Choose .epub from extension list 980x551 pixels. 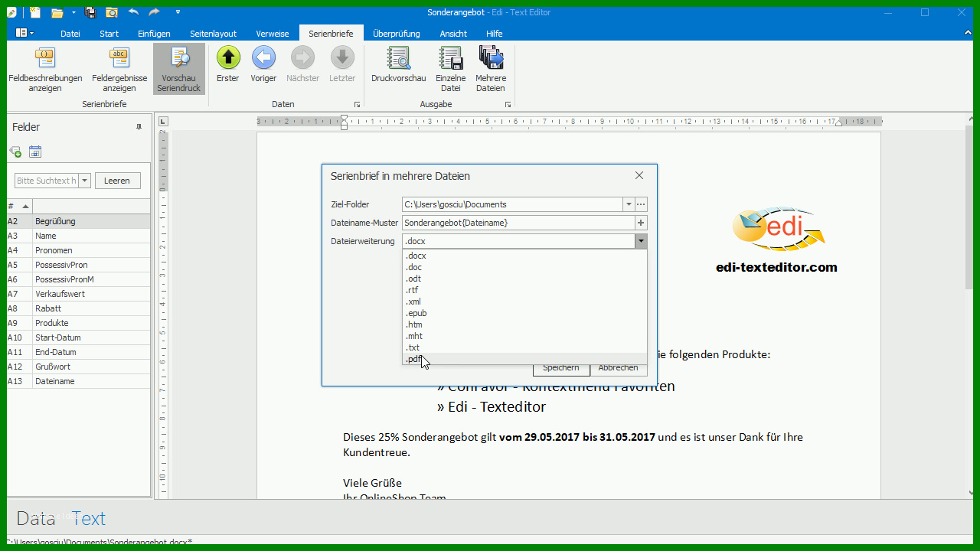[524, 313]
